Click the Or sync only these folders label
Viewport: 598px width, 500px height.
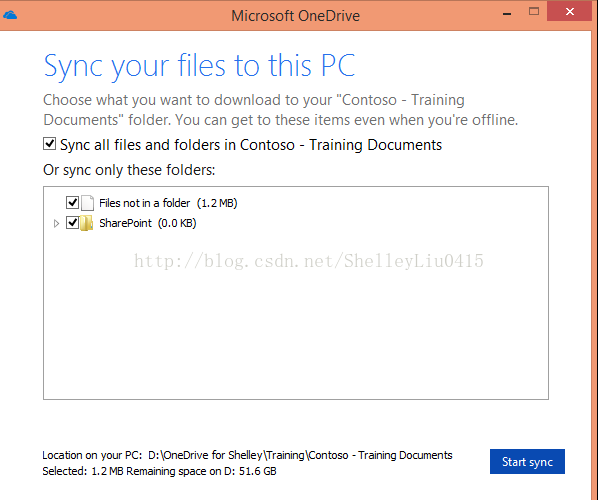129,170
